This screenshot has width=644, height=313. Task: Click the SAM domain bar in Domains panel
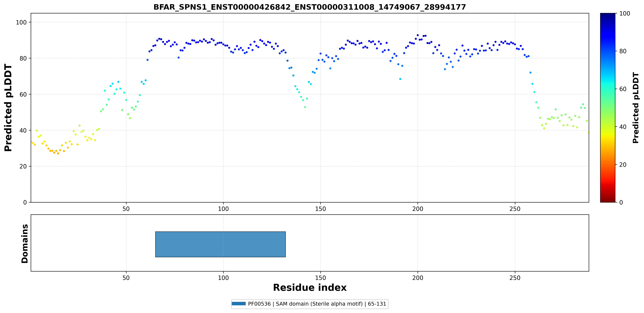(x=220, y=244)
